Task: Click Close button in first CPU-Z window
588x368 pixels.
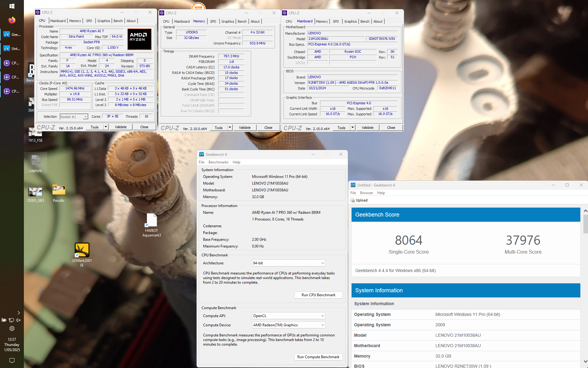Action: click(x=144, y=127)
